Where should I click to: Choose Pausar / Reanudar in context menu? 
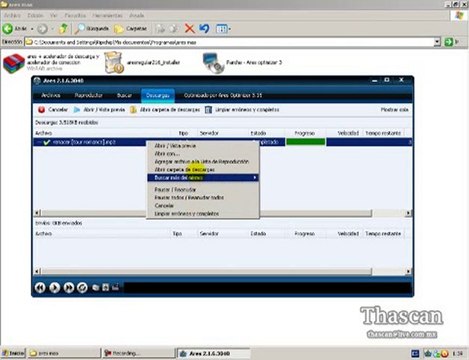pyautogui.click(x=203, y=190)
